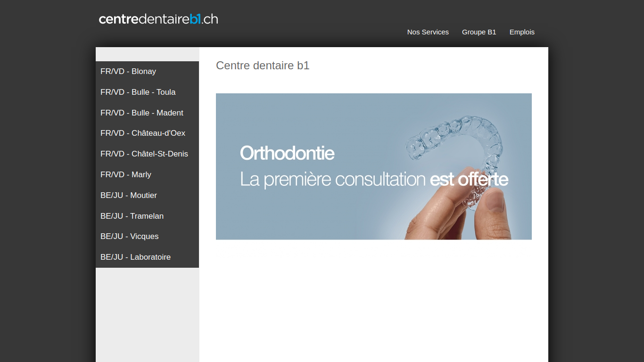Image resolution: width=644 pixels, height=362 pixels.
Task: Open the Nos Services menu
Action: (428, 32)
